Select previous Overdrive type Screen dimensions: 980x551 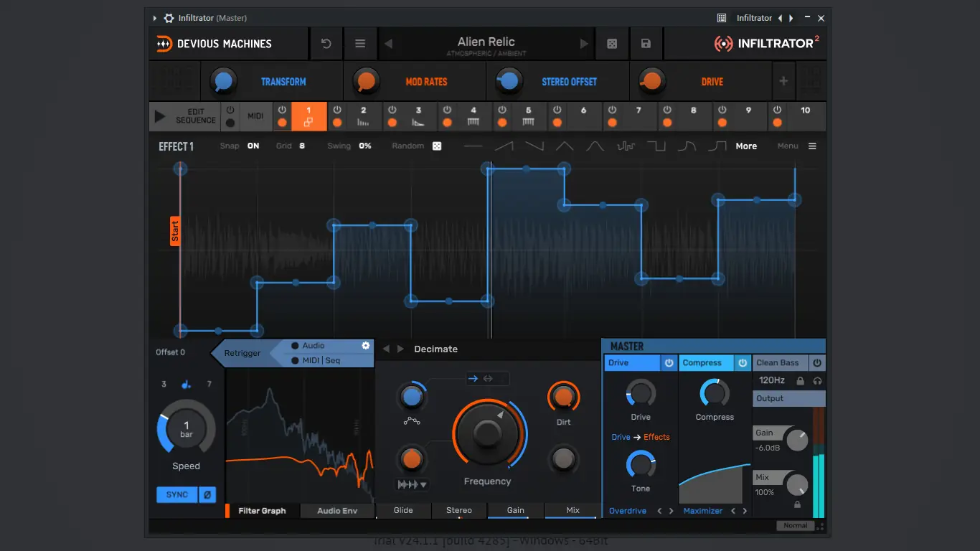[x=659, y=511]
